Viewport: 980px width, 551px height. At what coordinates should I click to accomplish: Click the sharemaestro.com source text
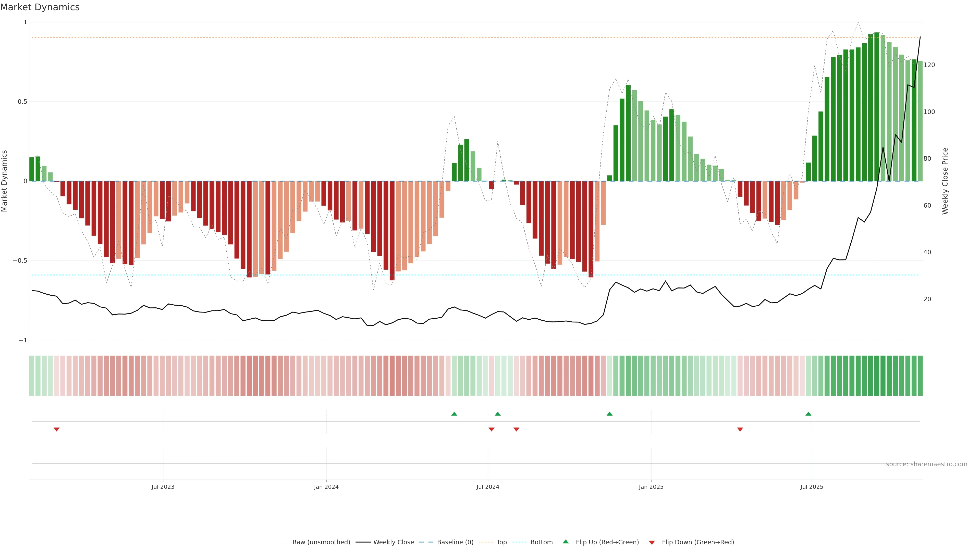click(x=926, y=464)
